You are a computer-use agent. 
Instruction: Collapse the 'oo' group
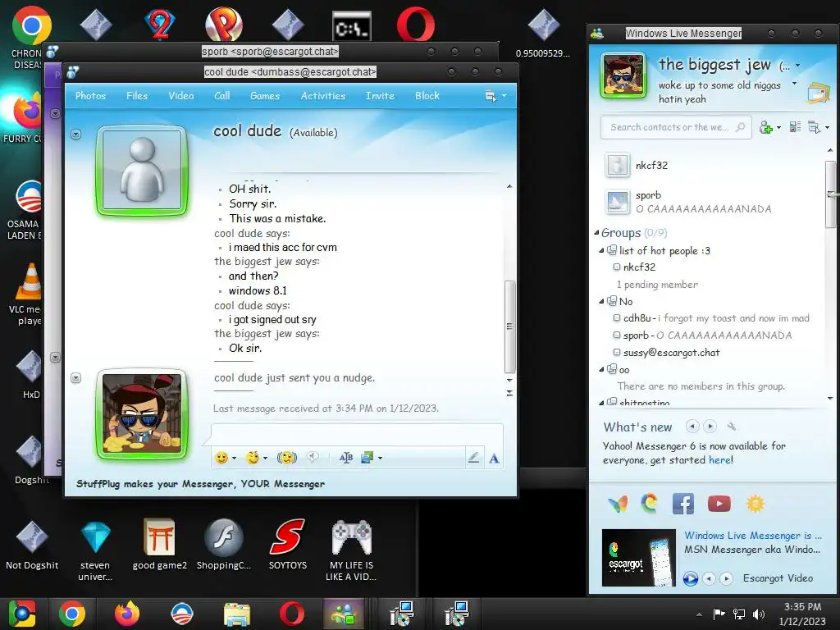601,369
